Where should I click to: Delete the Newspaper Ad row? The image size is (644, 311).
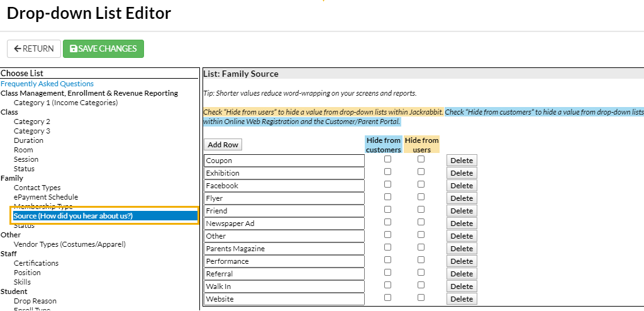tap(462, 223)
